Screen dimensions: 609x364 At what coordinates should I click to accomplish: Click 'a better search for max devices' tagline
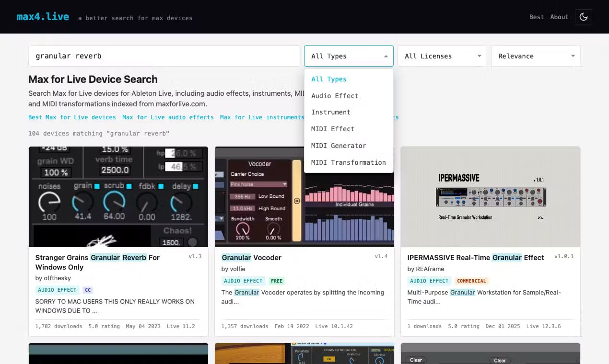coord(135,18)
